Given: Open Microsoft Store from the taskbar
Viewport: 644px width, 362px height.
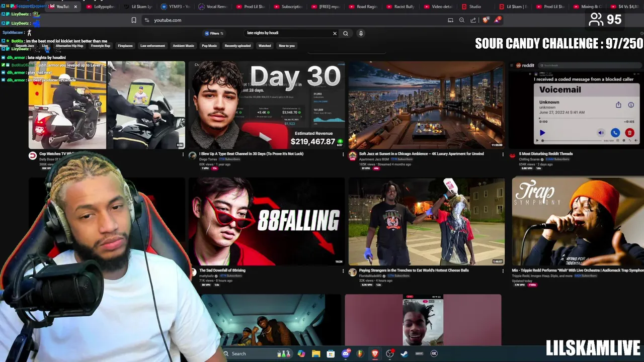Looking at the screenshot, I should click(331, 353).
